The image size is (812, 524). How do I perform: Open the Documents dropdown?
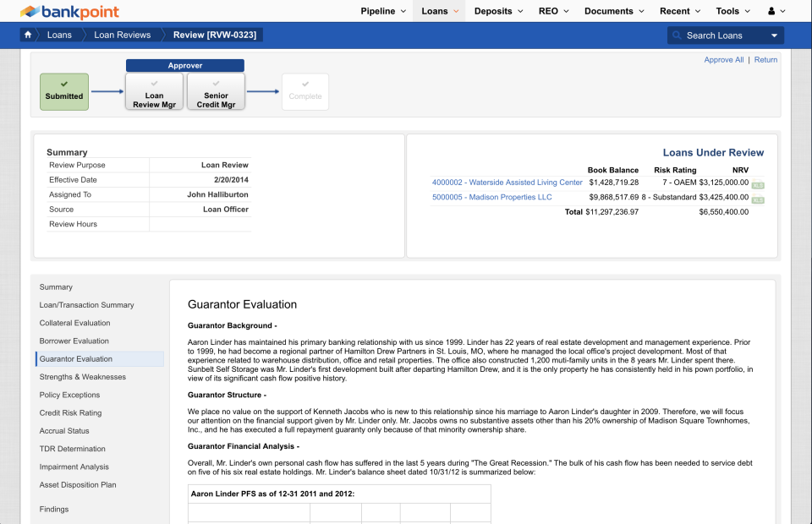tap(609, 11)
